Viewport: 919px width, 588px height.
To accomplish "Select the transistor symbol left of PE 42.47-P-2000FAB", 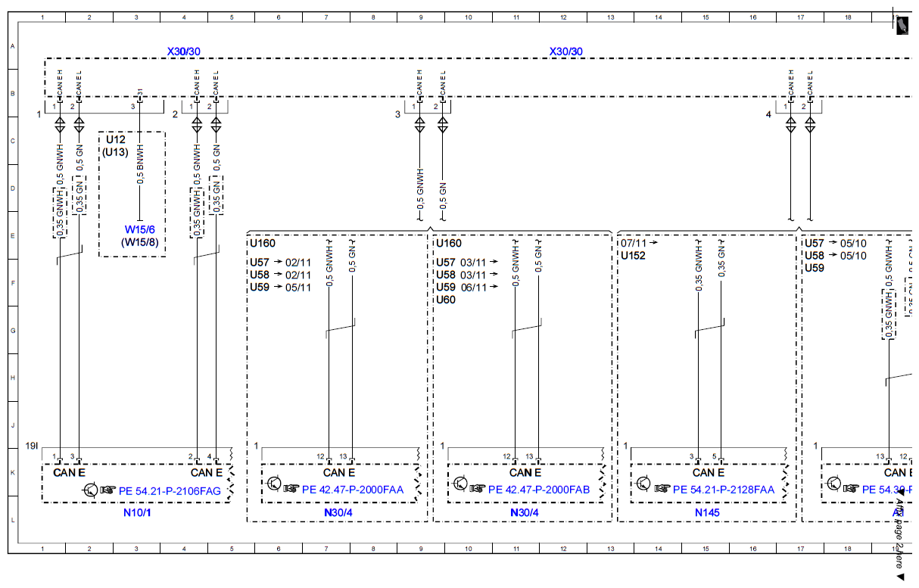I will [459, 484].
